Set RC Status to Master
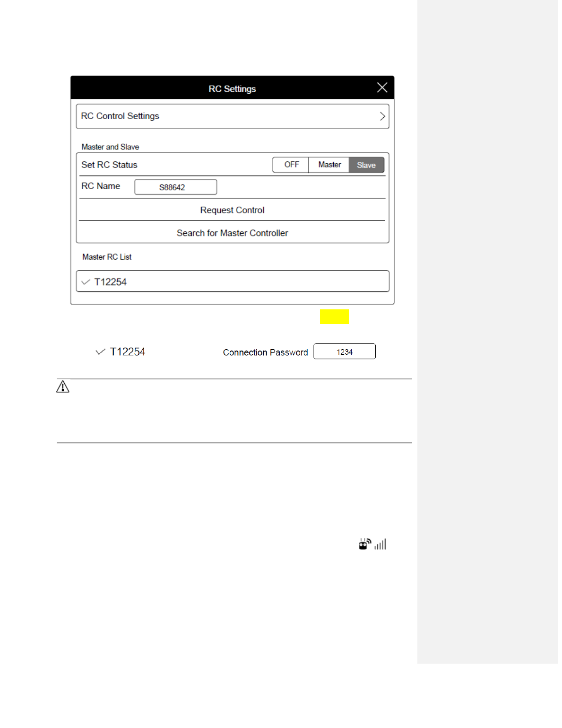 [x=329, y=165]
